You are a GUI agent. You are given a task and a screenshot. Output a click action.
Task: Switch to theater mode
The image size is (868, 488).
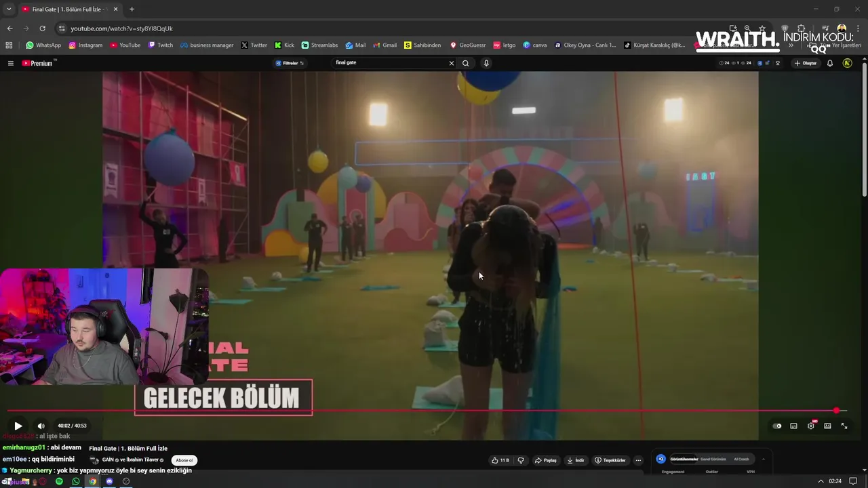[x=827, y=426]
